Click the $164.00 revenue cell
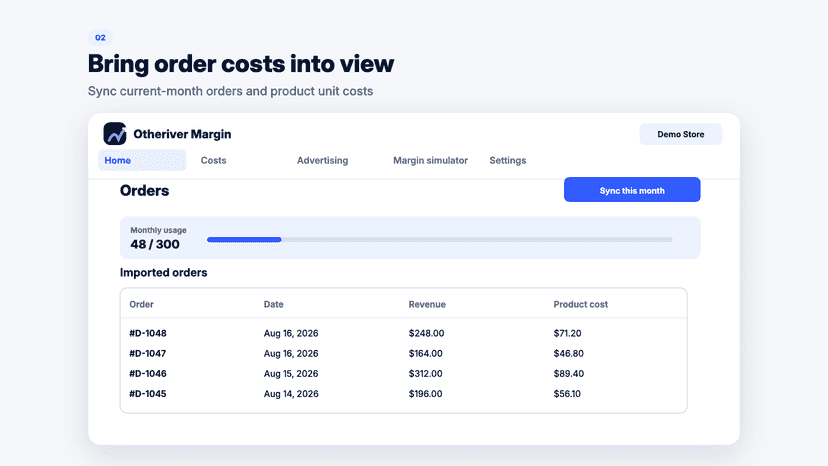The width and height of the screenshot is (828, 466). pyautogui.click(x=426, y=353)
